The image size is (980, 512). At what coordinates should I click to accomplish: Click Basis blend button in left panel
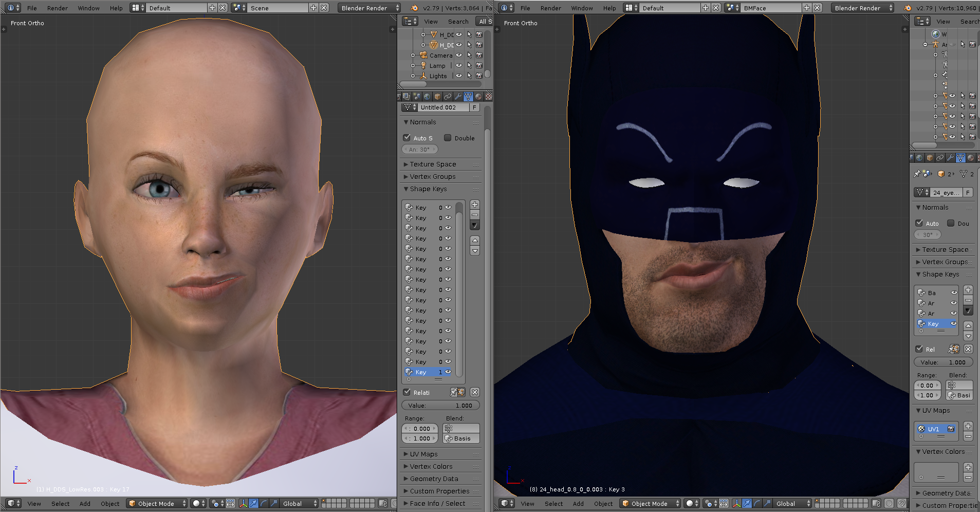point(461,438)
